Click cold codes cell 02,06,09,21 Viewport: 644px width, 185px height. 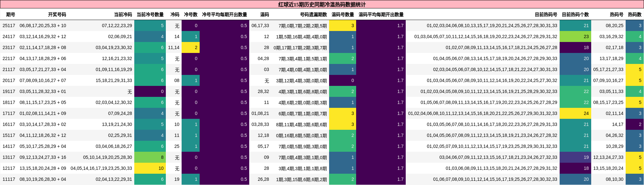[x=120, y=36]
